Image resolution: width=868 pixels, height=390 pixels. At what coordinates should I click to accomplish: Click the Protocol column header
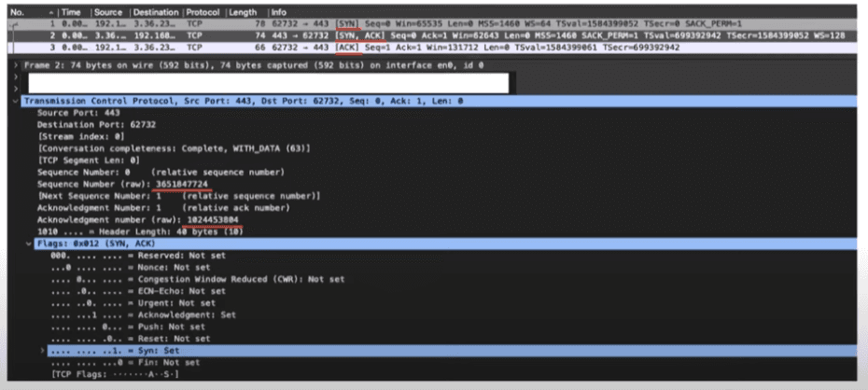point(203,12)
